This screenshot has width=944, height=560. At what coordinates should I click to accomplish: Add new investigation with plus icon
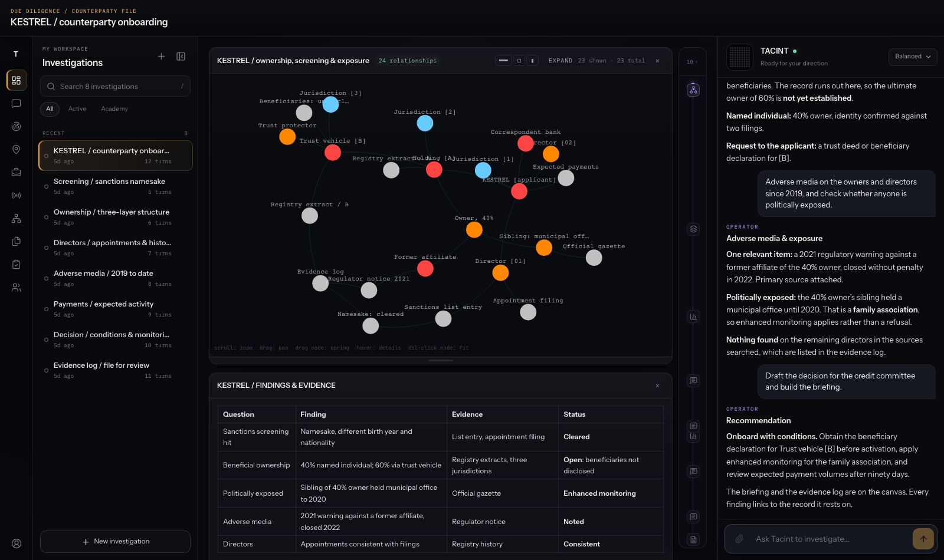[161, 57]
